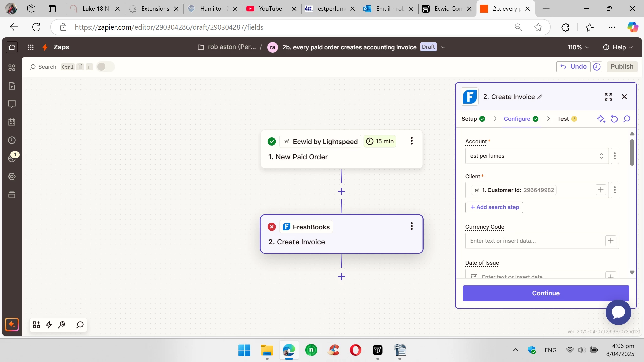Open the calendar icon in left sidebar
This screenshot has width=644, height=362.
coord(12,122)
